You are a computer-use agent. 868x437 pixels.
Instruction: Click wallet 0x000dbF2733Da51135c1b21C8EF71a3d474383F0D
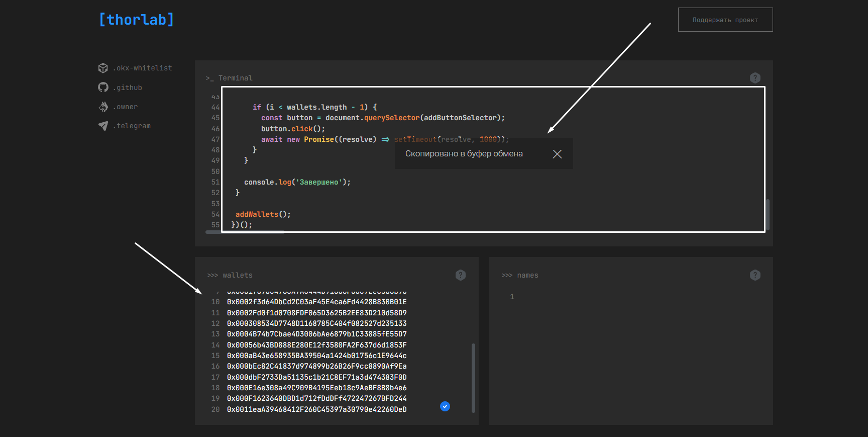tap(316, 377)
